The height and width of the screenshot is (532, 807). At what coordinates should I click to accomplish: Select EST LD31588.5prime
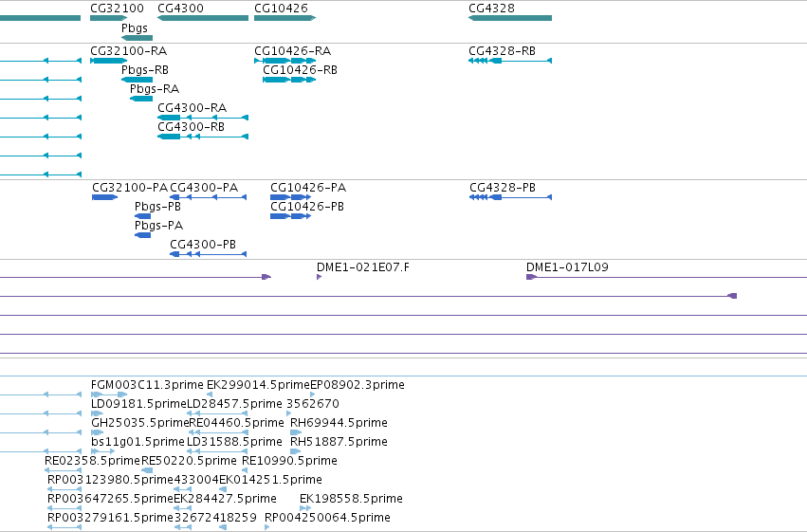click(216, 451)
